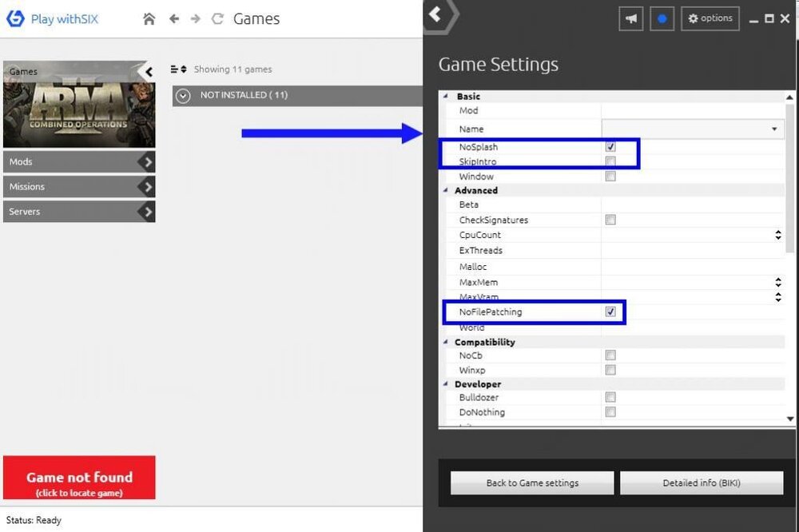
Task: Toggle the NoSplash checkbox
Action: click(610, 147)
